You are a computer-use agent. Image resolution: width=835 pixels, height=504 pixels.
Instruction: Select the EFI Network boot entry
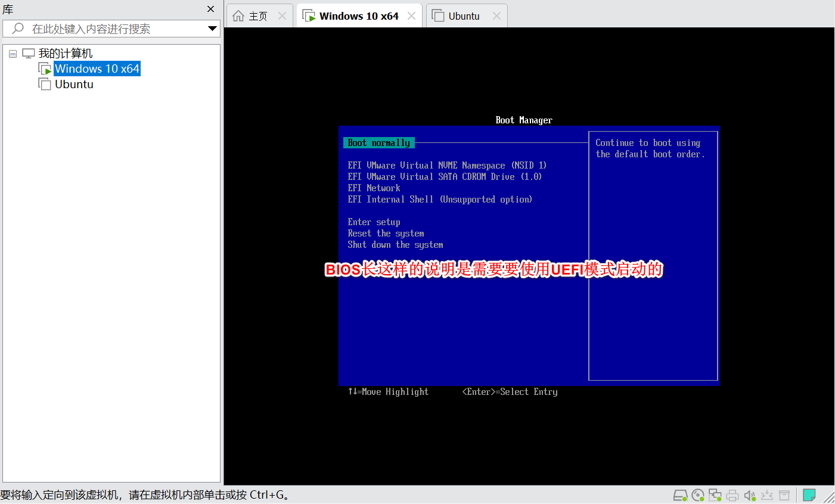(x=374, y=188)
